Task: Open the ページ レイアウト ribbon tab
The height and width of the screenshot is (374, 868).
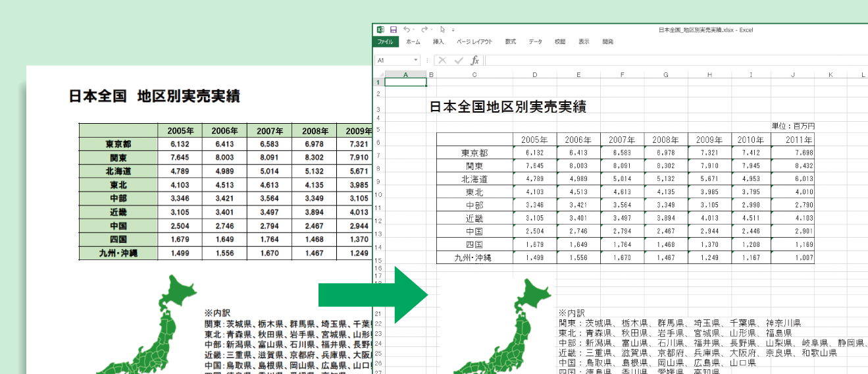Action: pyautogui.click(x=474, y=41)
